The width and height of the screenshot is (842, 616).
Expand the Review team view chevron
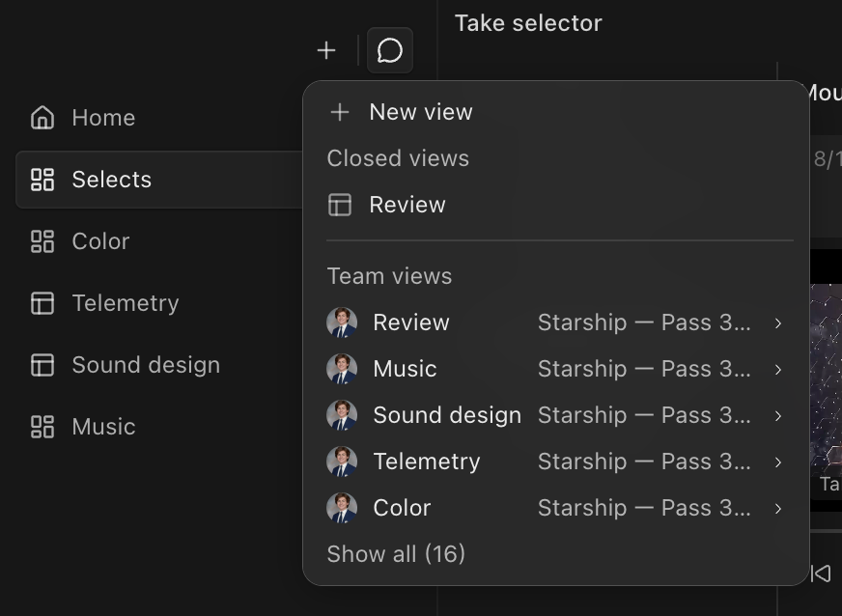click(778, 322)
